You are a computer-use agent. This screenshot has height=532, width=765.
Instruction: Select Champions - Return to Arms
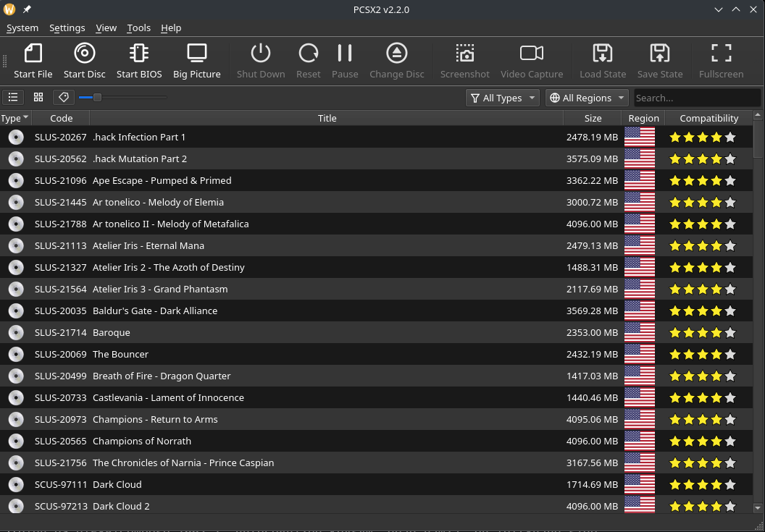(155, 419)
